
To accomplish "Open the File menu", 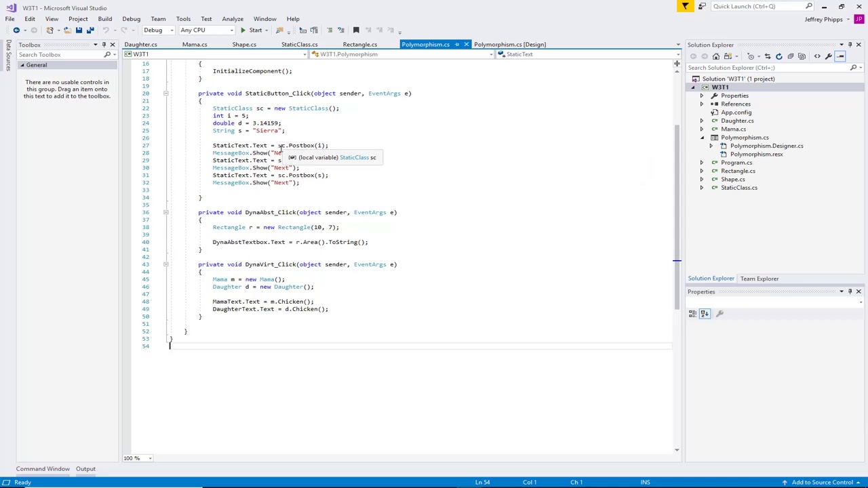I will click(x=10, y=19).
